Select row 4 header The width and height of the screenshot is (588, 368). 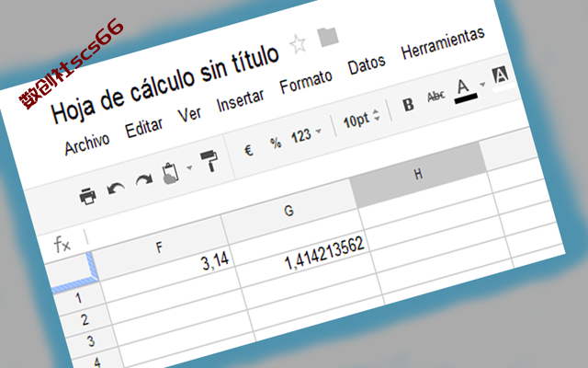tap(96, 362)
